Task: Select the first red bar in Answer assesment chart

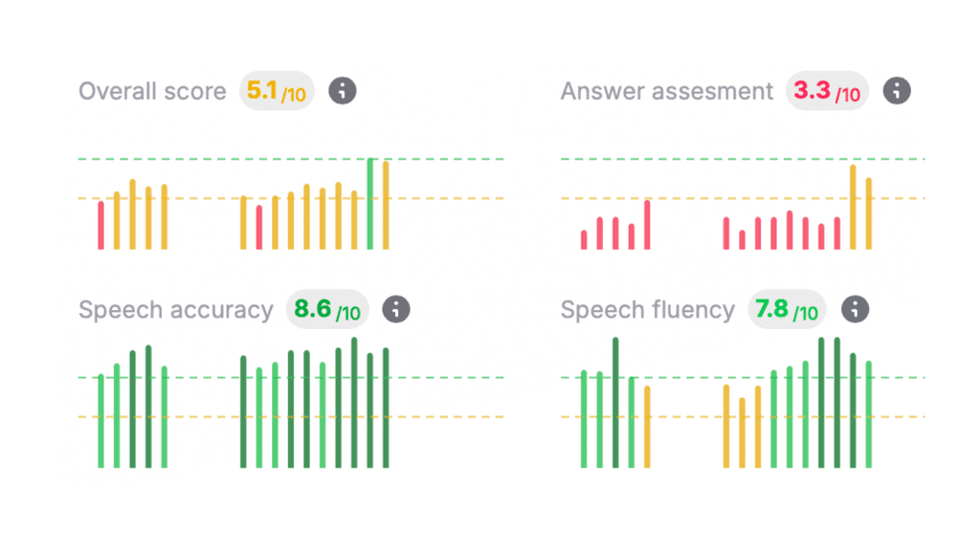Action: [584, 240]
